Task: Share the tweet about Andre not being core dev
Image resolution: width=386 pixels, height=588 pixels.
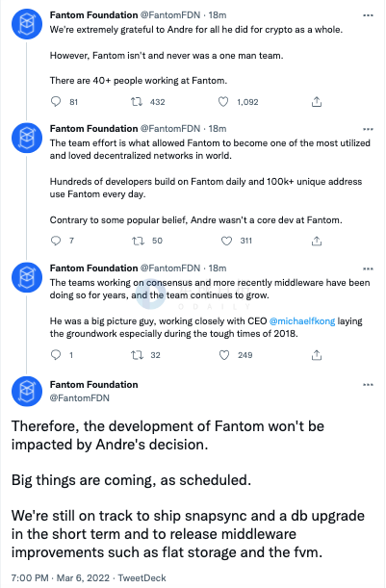Action: 317,241
